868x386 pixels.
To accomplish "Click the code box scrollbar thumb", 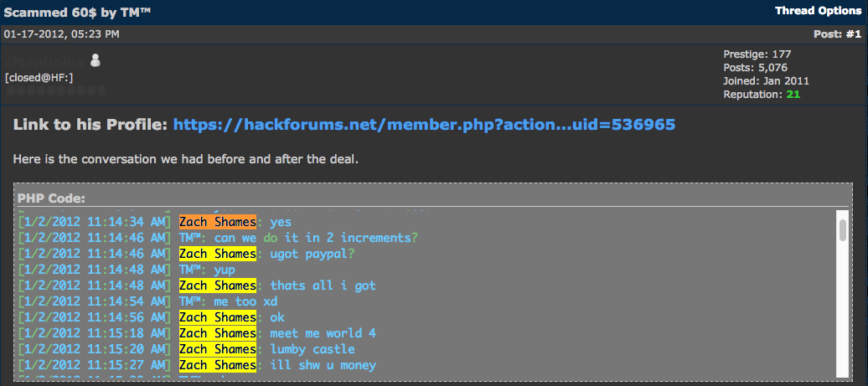I will click(x=842, y=226).
